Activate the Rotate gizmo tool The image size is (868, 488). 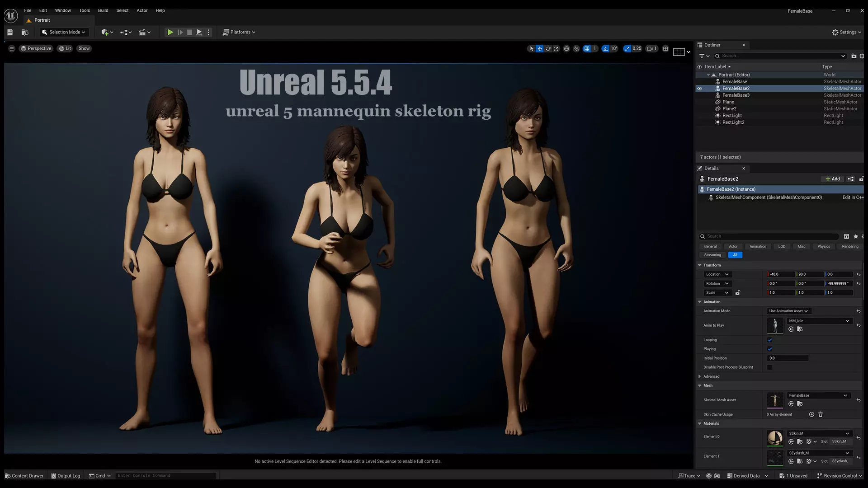tap(548, 48)
